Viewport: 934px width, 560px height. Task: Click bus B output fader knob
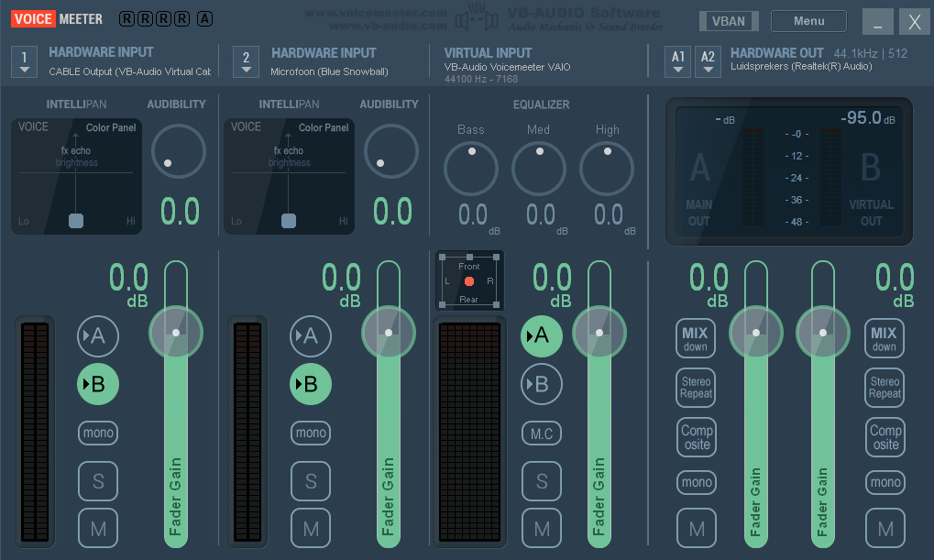click(x=822, y=333)
